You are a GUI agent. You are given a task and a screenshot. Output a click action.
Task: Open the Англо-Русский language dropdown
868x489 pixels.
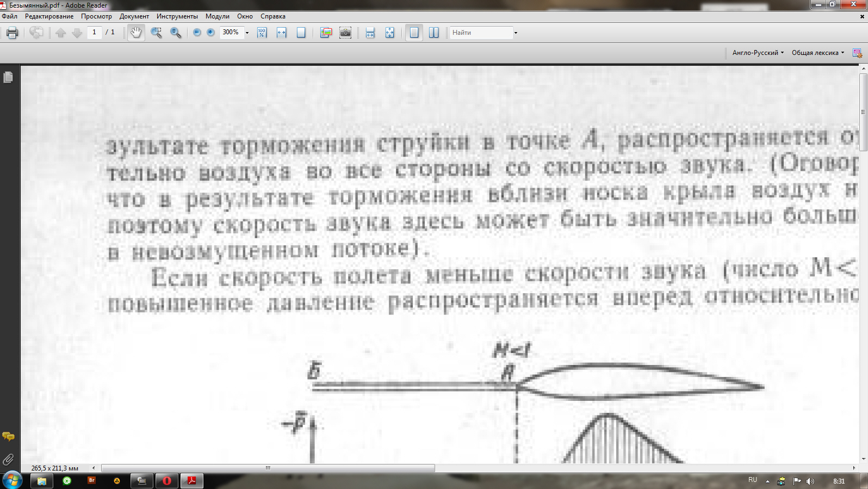point(758,53)
